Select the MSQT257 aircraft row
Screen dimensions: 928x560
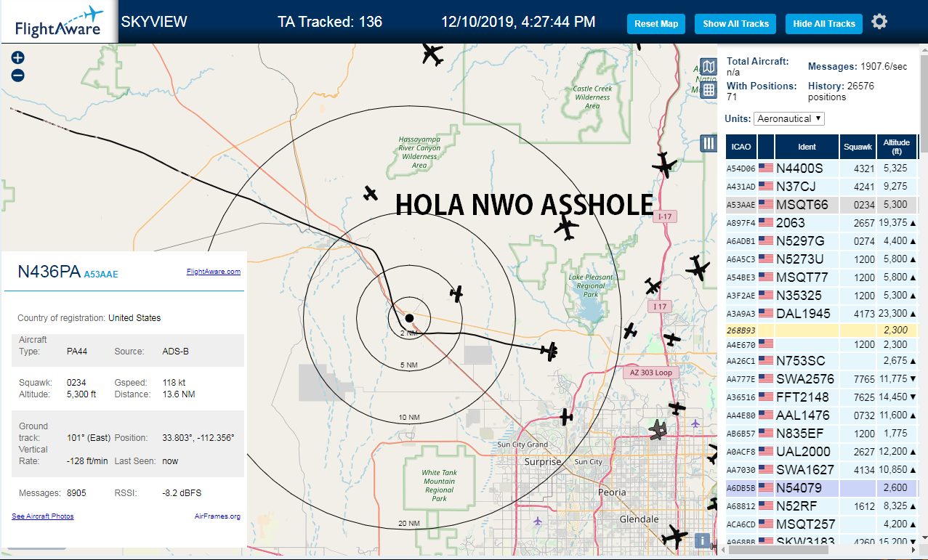point(822,524)
